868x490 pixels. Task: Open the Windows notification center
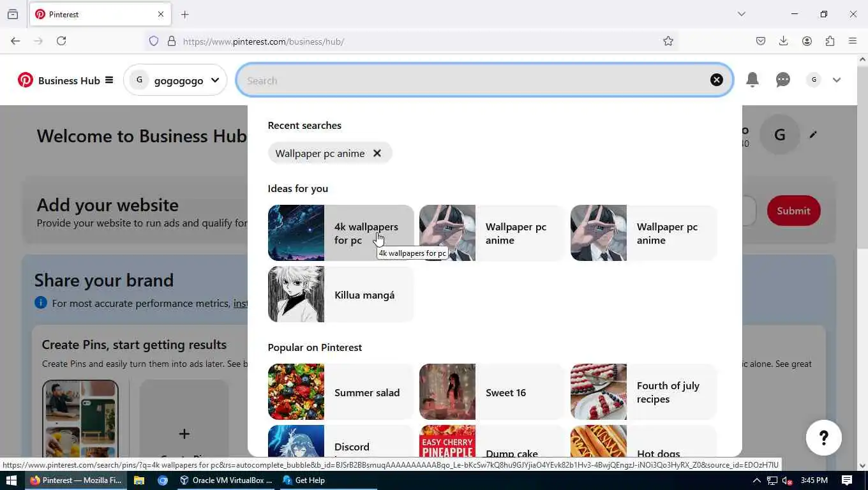(x=847, y=480)
